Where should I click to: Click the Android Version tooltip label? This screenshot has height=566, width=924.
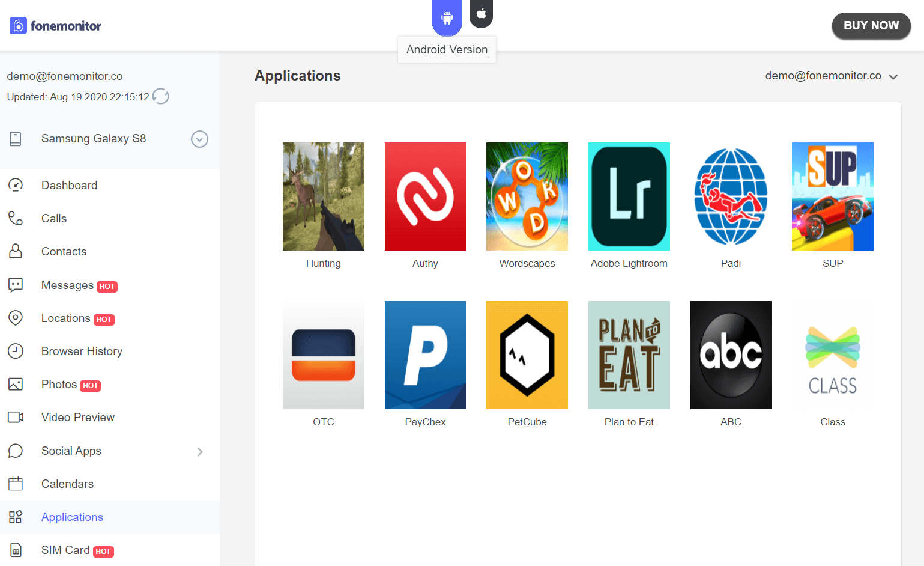447,50
